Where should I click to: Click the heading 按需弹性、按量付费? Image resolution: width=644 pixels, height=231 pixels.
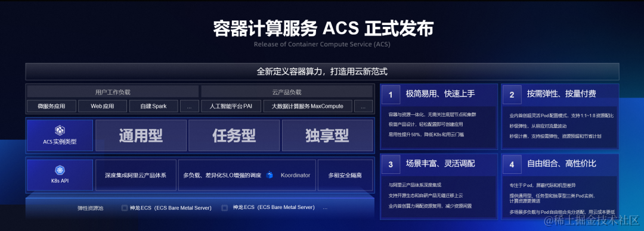tap(562, 94)
